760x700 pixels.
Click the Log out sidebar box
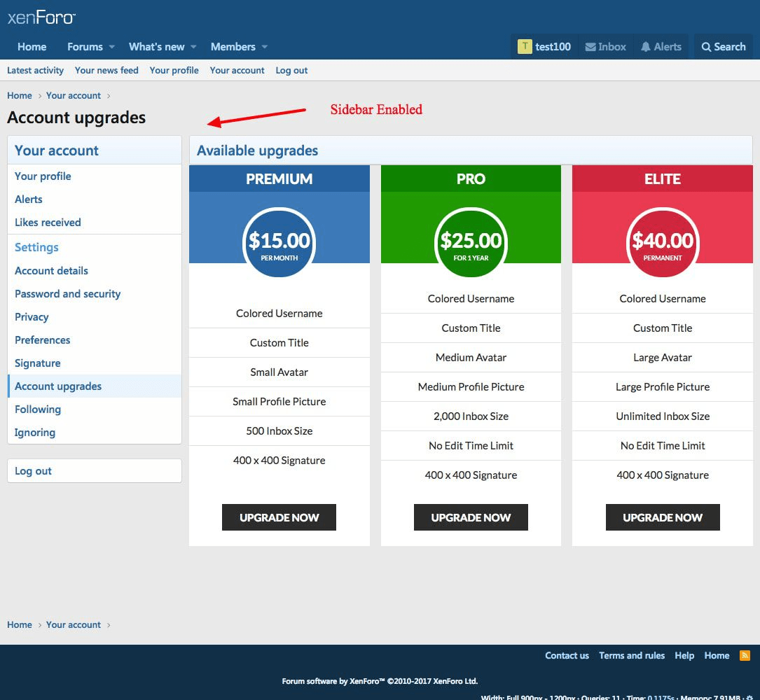94,471
